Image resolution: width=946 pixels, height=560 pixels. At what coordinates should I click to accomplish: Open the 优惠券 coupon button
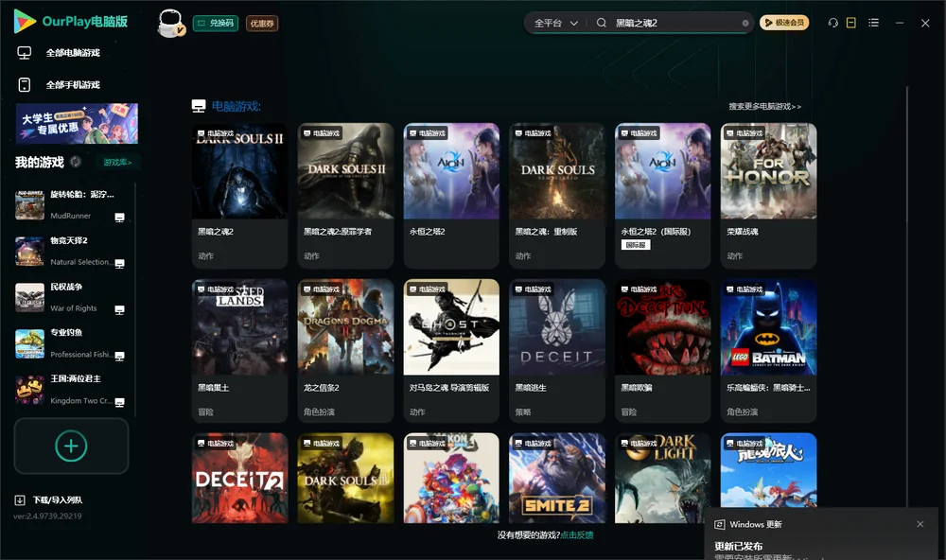coord(262,24)
